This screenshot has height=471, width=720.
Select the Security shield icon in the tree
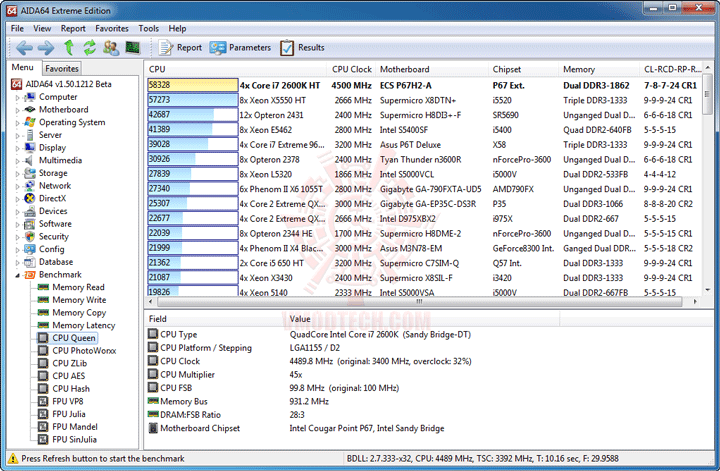point(30,236)
